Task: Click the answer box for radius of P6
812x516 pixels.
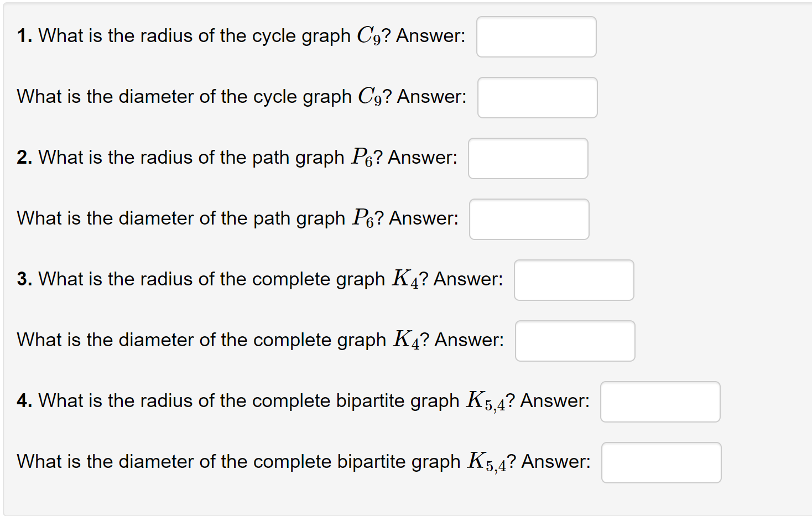Action: pos(528,158)
